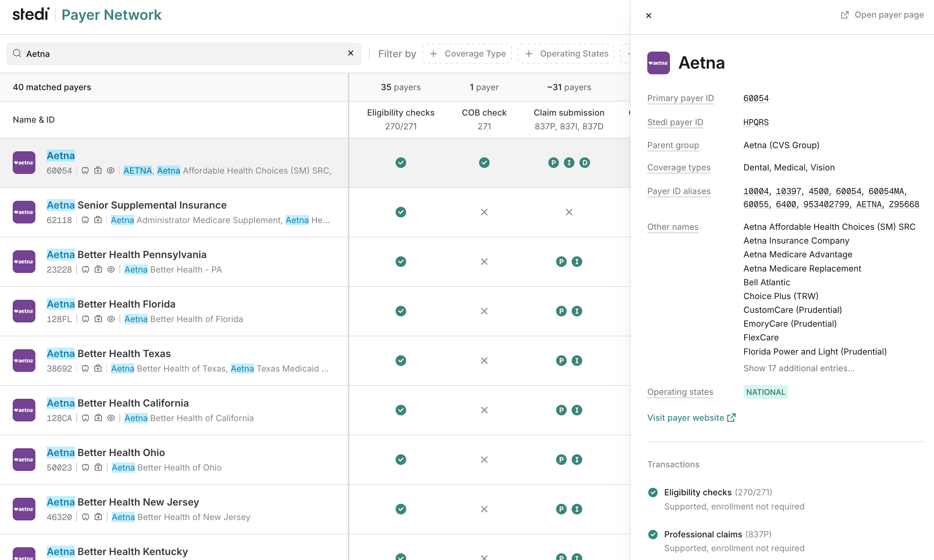This screenshot has width=934, height=560.
Task: Select the Aetna 60054 payer row name
Action: [61, 156]
